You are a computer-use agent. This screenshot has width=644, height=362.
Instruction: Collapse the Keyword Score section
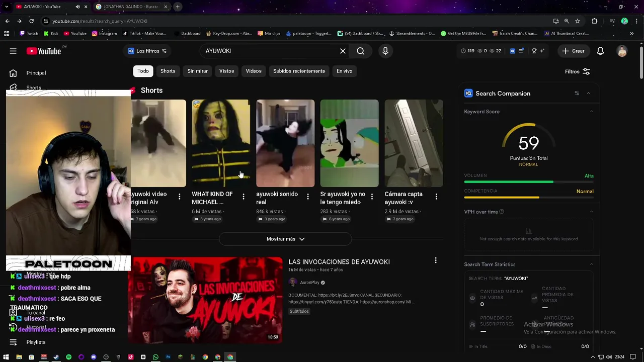coord(591,112)
